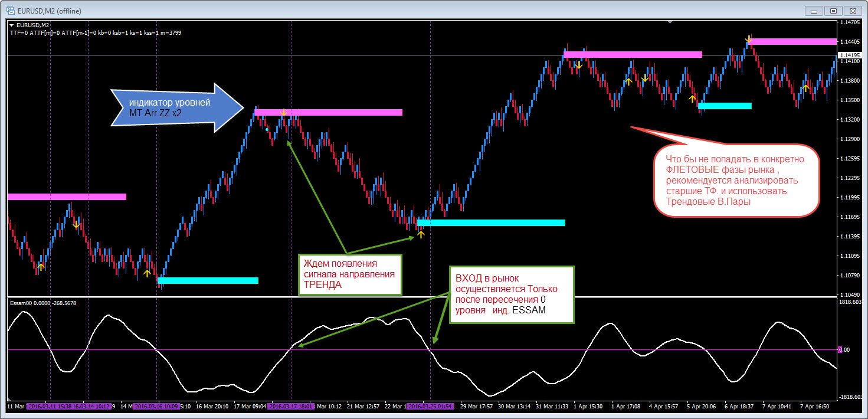Select the pink resistance bar cut off at left edge

(x=67, y=197)
